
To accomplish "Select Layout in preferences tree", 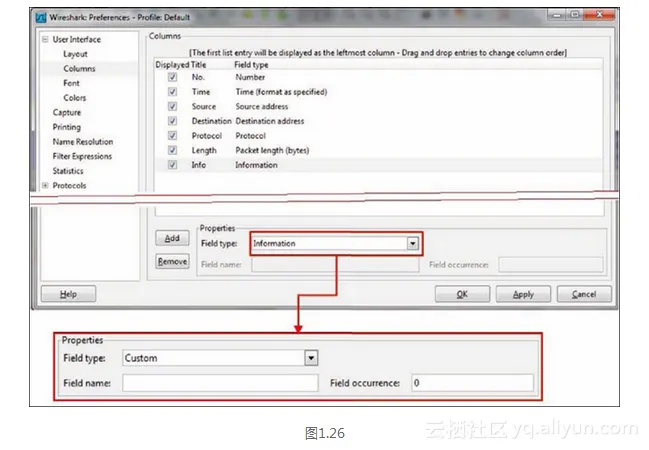I will (x=75, y=54).
